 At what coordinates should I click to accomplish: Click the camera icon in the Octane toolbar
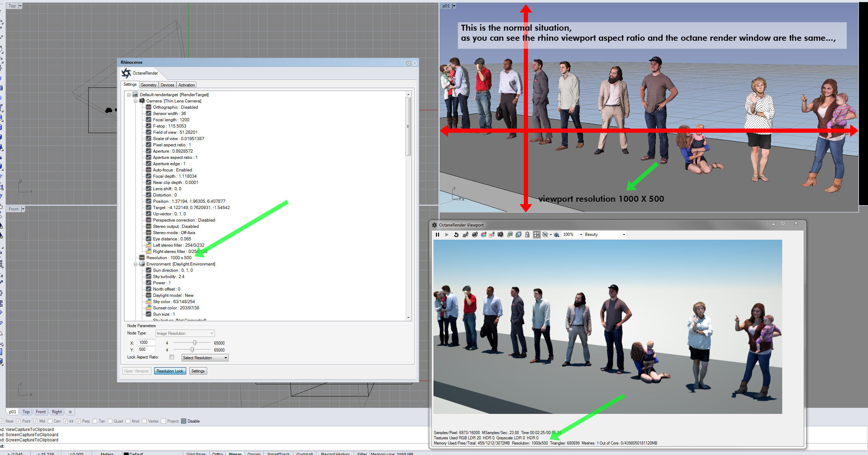tap(500, 235)
